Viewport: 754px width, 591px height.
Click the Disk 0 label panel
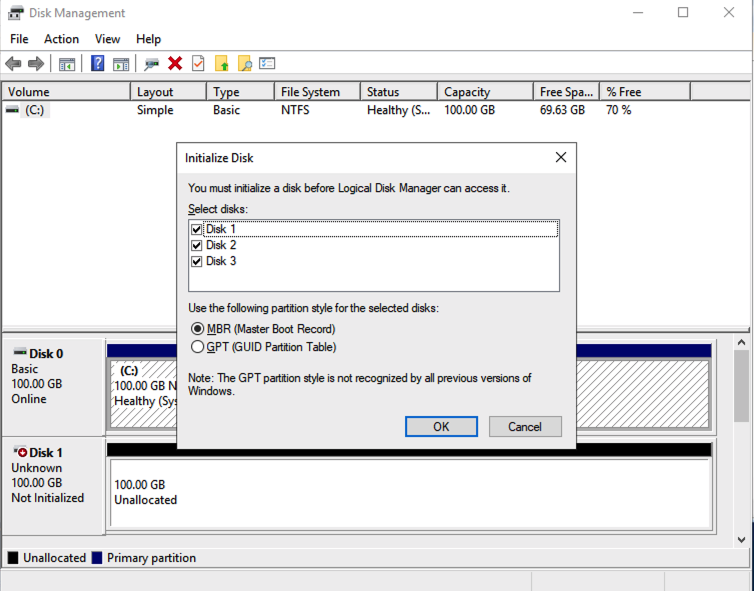click(53, 386)
